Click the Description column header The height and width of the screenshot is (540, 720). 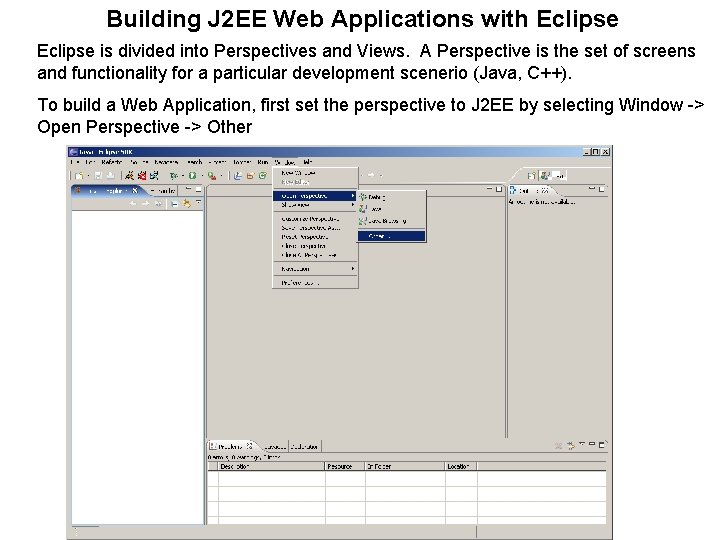click(271, 466)
